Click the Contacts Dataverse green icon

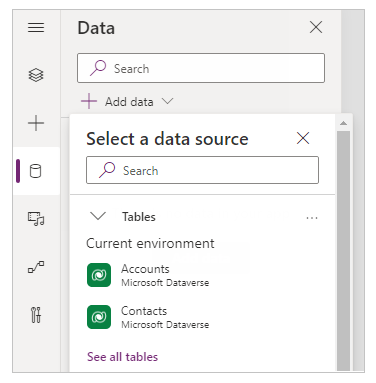99,317
